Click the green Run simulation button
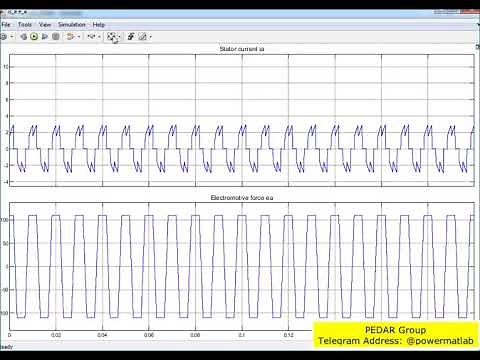This screenshot has height=360, width=480. (34, 37)
